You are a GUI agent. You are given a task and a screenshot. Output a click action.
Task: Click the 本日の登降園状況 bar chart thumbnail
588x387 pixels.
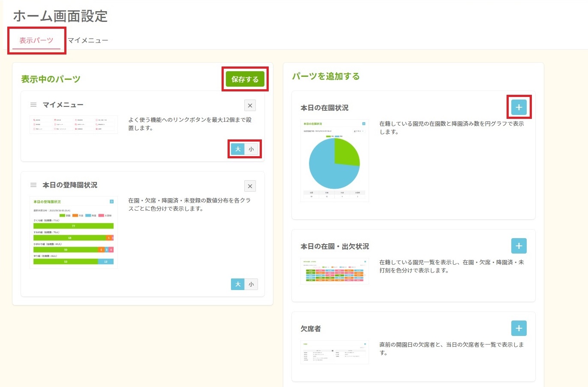pyautogui.click(x=74, y=232)
